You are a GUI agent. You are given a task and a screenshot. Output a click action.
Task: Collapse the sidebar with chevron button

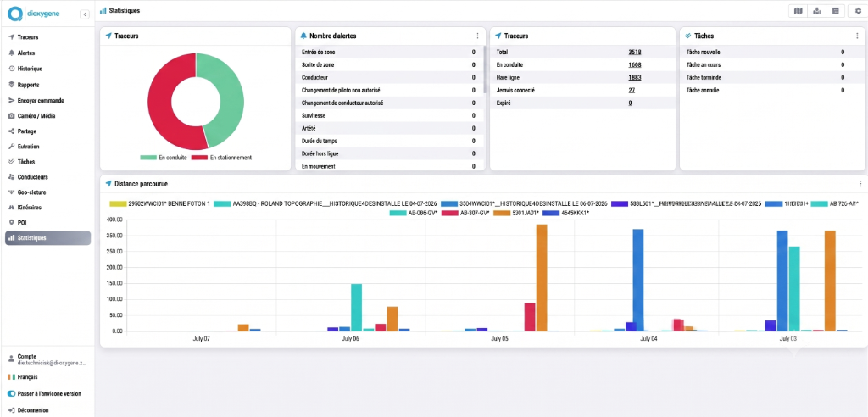(x=85, y=14)
